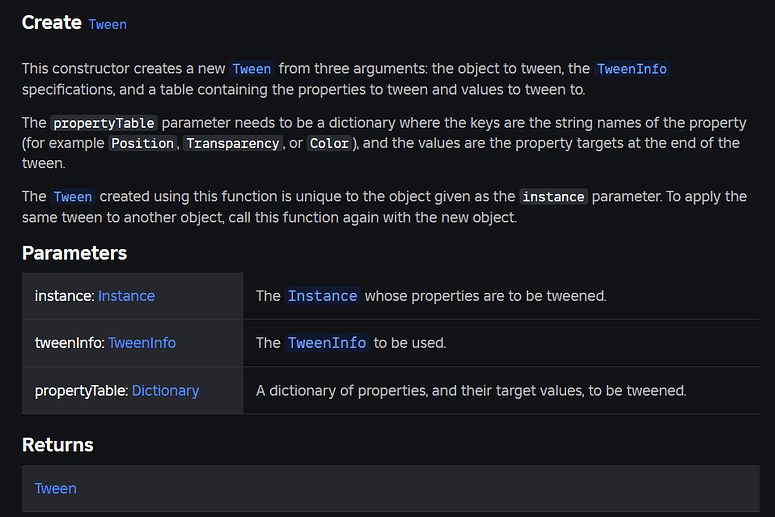
Task: Click the tweenInfo parameter name in table
Action: [70, 343]
